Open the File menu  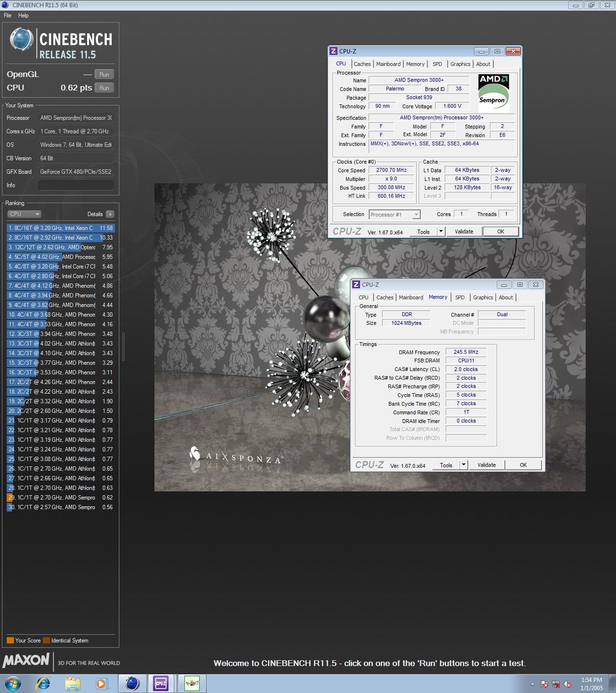coord(8,15)
